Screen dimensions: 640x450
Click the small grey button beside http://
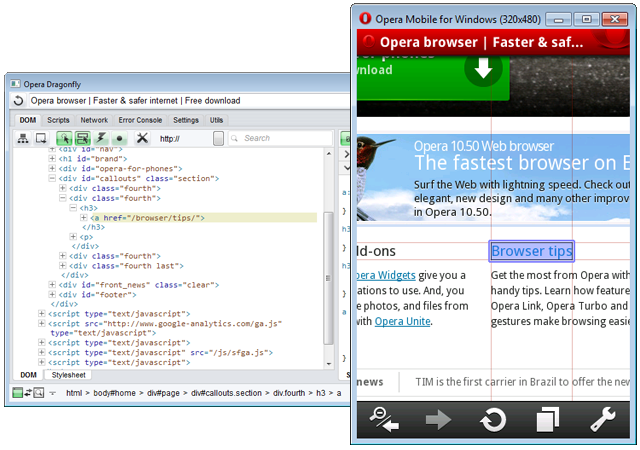point(218,138)
